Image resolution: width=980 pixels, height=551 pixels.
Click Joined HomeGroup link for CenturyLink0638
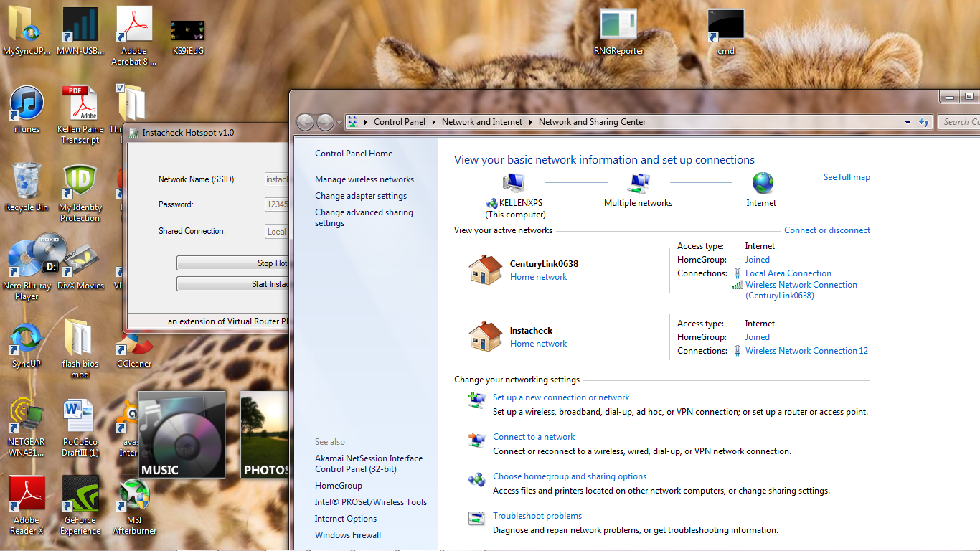758,260
